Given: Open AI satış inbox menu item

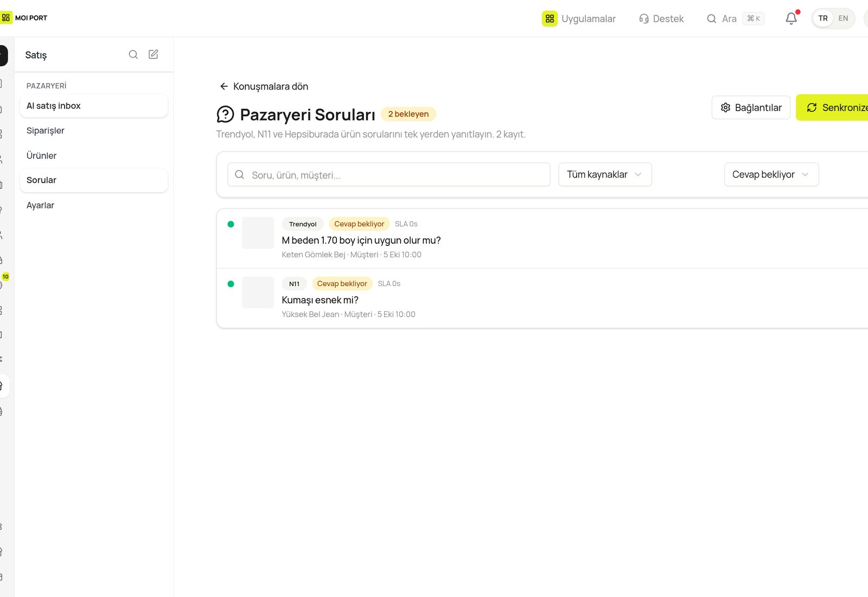Looking at the screenshot, I should click(x=94, y=106).
